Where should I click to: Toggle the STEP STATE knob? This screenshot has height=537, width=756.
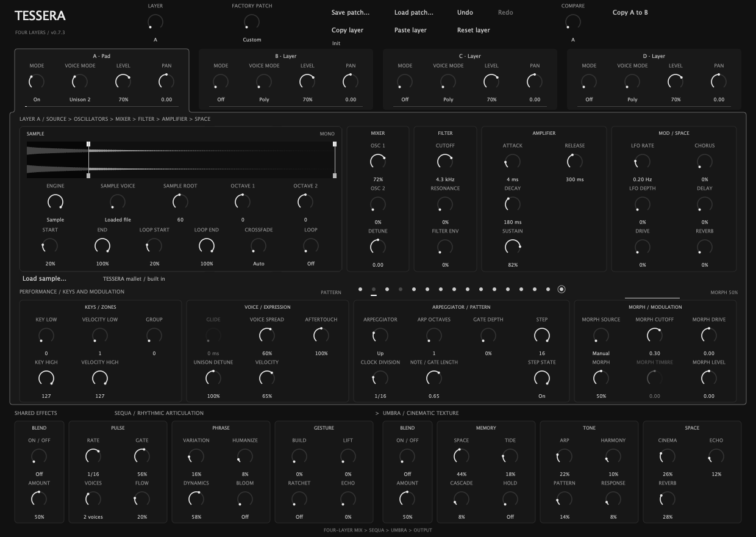[542, 378]
